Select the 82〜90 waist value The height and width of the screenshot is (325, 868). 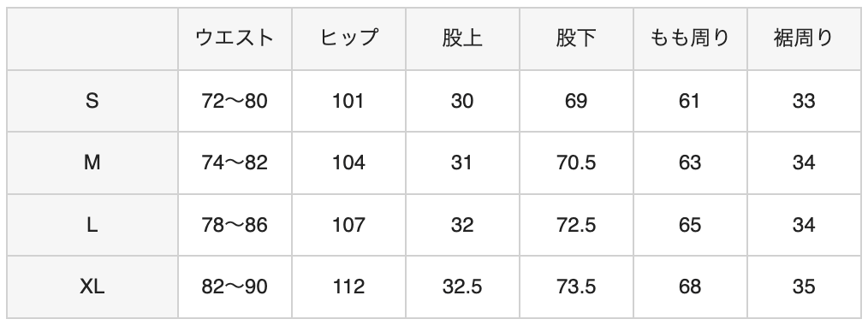pos(235,287)
